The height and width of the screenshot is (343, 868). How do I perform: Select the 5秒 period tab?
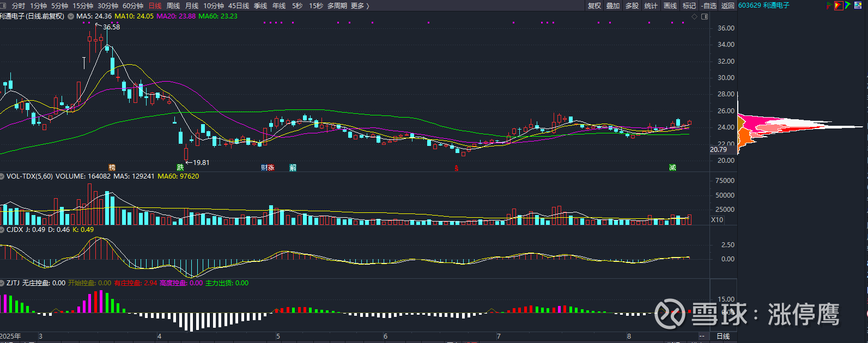[297, 5]
